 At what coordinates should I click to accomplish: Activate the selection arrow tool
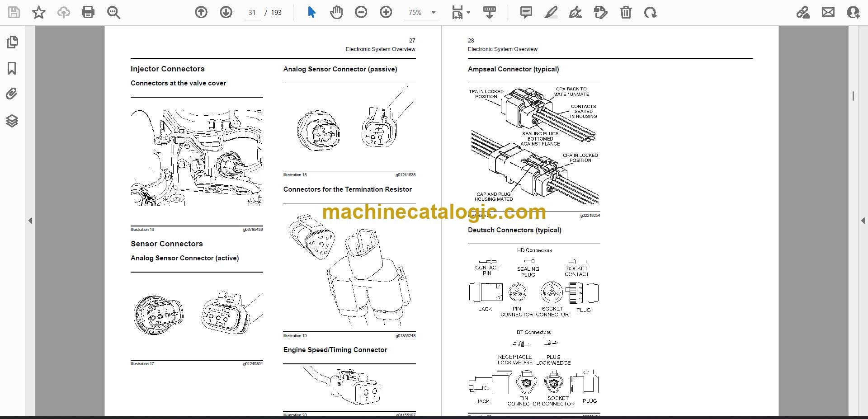tap(311, 12)
